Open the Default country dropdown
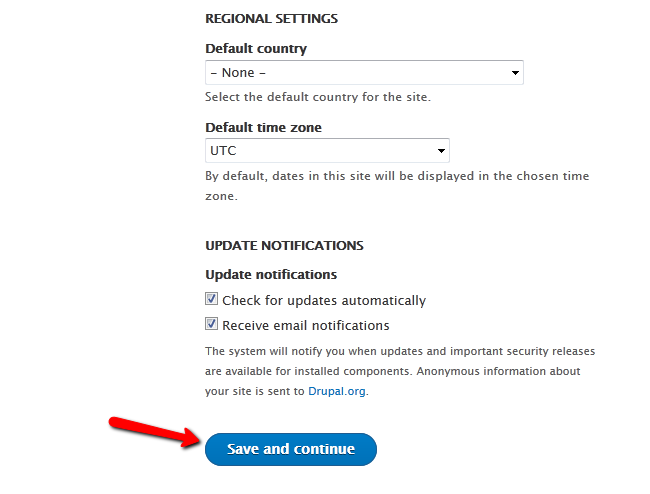This screenshot has height=494, width=650. click(x=364, y=73)
